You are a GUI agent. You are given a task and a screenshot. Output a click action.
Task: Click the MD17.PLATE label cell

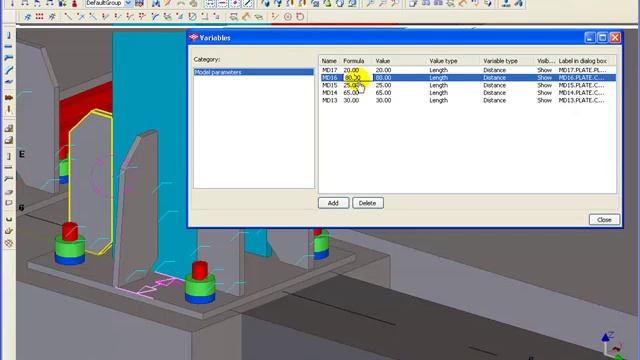pyautogui.click(x=582, y=70)
